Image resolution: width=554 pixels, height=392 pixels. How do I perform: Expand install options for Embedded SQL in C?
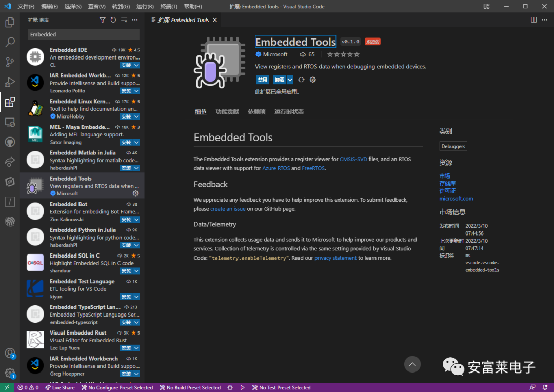(137, 271)
